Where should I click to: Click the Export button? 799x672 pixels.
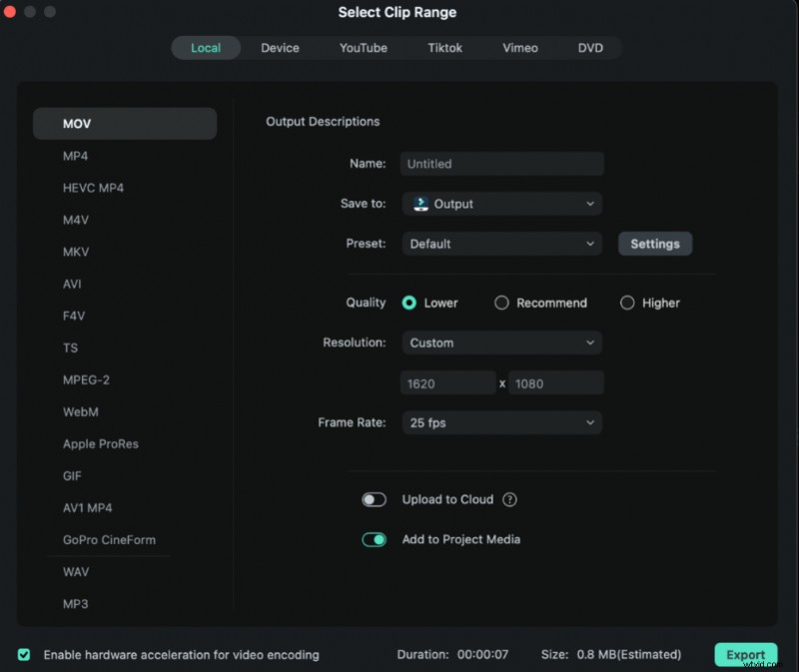[x=746, y=655]
